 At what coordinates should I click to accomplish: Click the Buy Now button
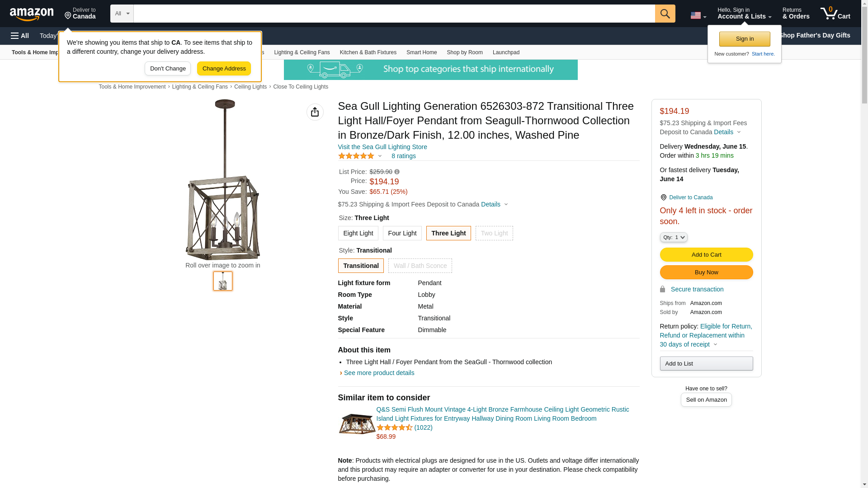(x=706, y=272)
